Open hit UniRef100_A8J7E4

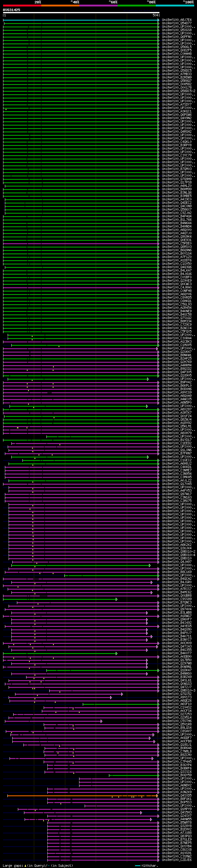point(177,20)
